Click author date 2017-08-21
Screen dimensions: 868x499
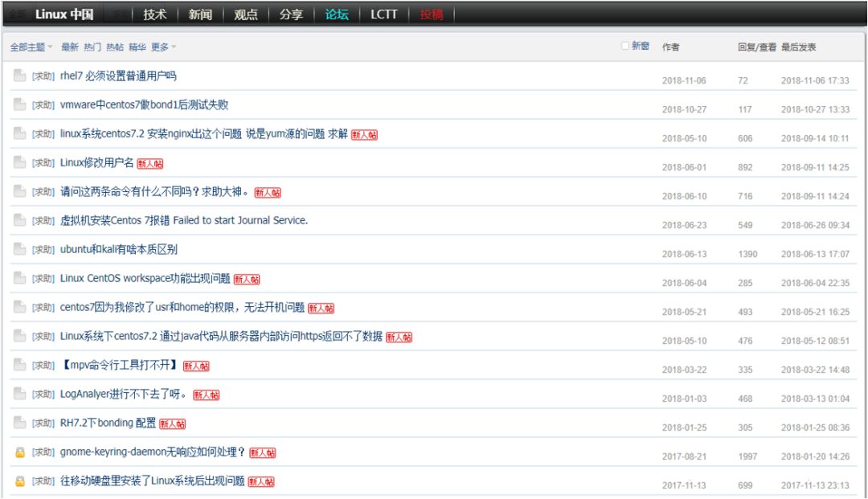pos(684,456)
